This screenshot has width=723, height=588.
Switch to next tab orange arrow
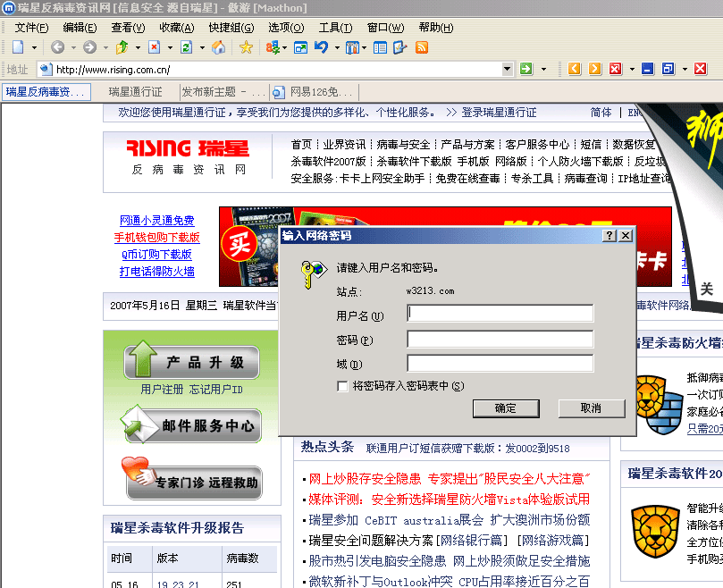tap(595, 69)
